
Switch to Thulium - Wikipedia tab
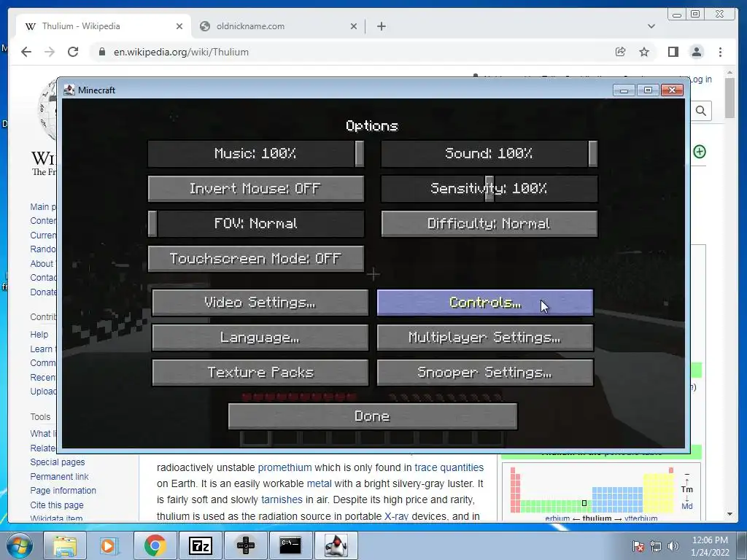(104, 26)
